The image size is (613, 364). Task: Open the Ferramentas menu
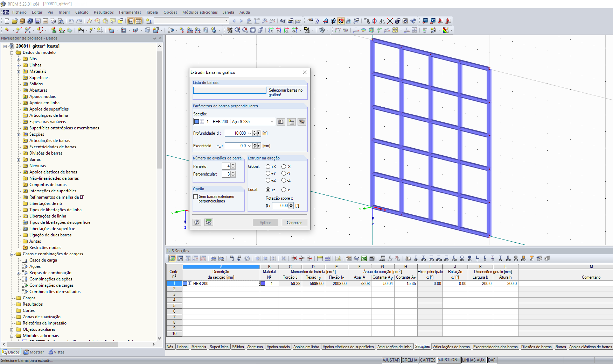[x=130, y=12]
